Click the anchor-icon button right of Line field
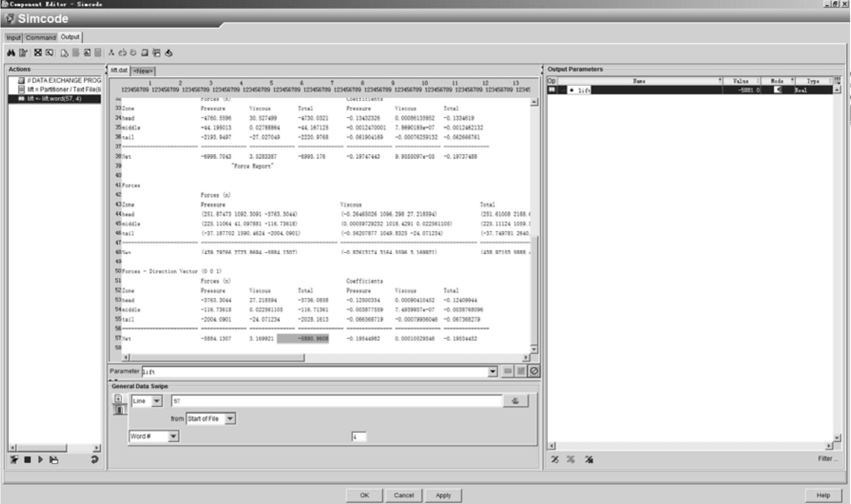The height and width of the screenshot is (504, 851). [x=515, y=401]
